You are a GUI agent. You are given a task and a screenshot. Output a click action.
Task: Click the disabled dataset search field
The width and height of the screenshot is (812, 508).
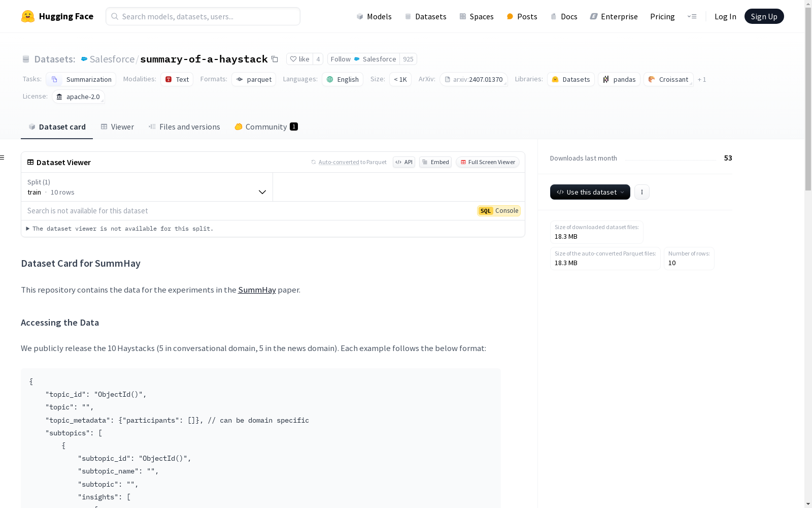tap(249, 211)
